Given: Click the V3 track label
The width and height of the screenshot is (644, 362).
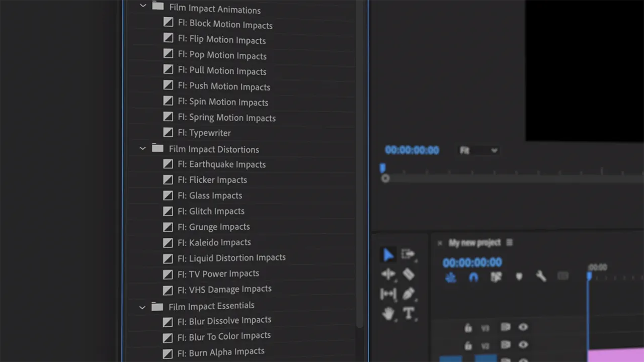Looking at the screenshot, I should point(485,328).
